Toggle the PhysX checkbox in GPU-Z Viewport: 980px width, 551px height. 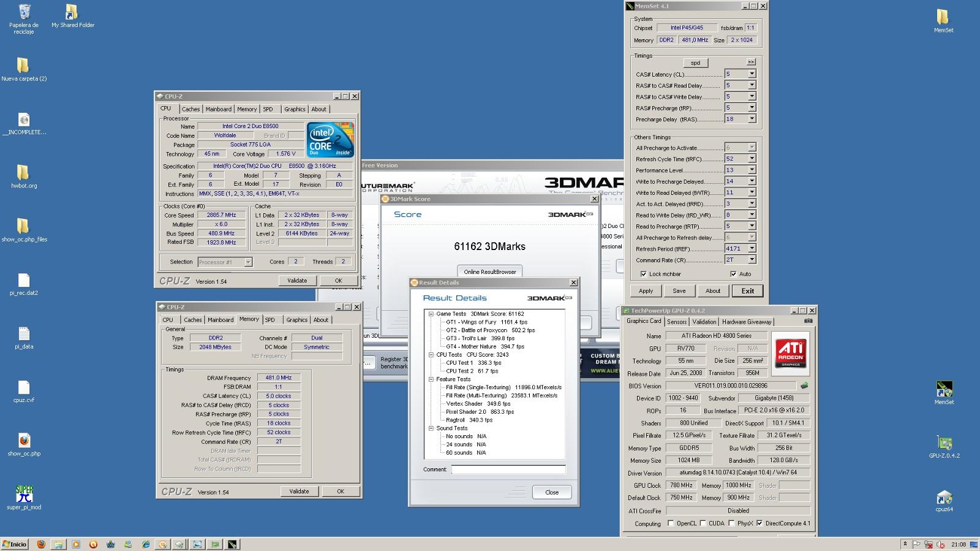point(731,523)
